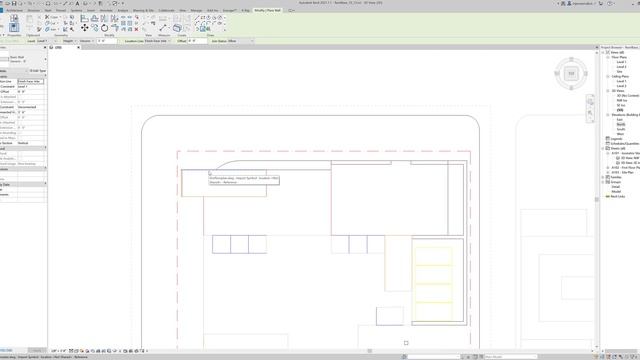This screenshot has width=640, height=360.
Task: Click the Align tool icon
Action: 84,18
